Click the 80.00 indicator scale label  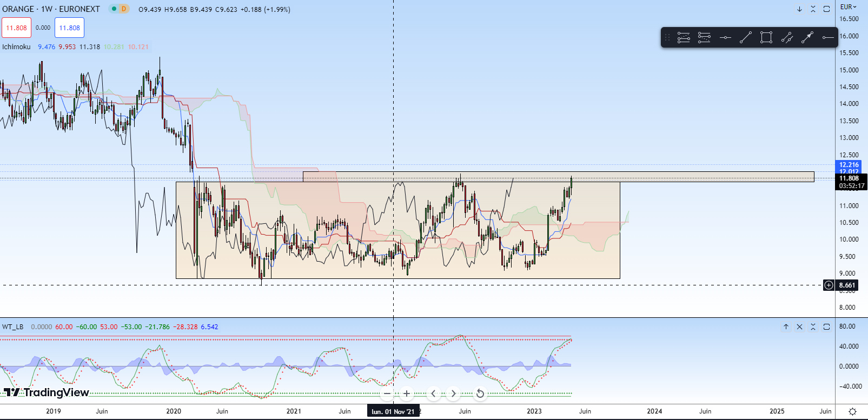847,326
